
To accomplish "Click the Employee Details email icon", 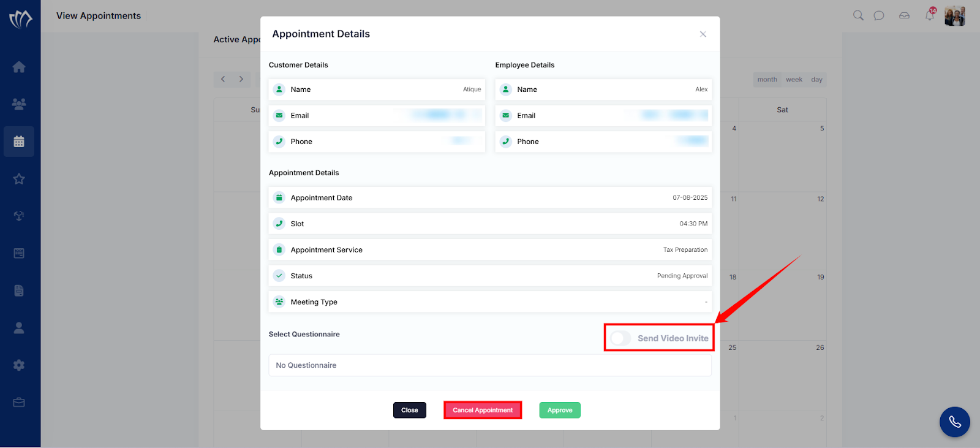I will [506, 115].
